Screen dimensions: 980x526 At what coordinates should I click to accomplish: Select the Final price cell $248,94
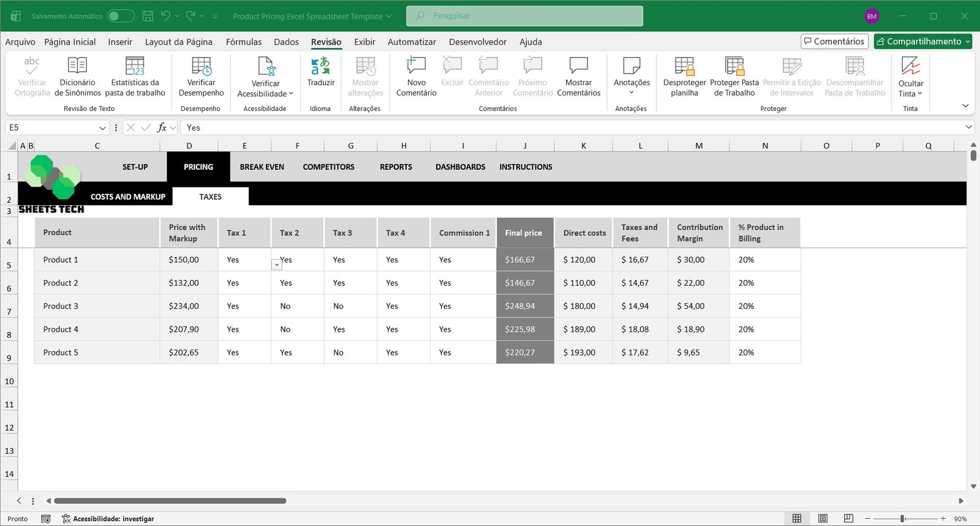(525, 306)
